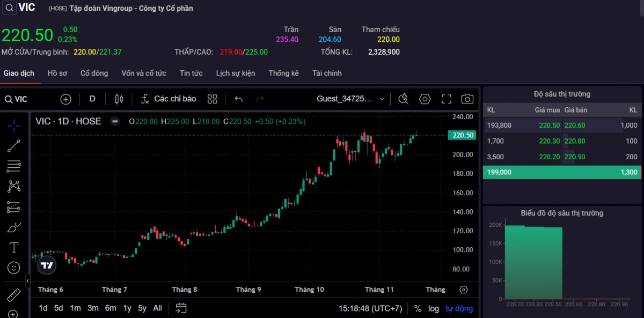
Task: Select the forecasting and measurement tool
Action: tap(14, 207)
